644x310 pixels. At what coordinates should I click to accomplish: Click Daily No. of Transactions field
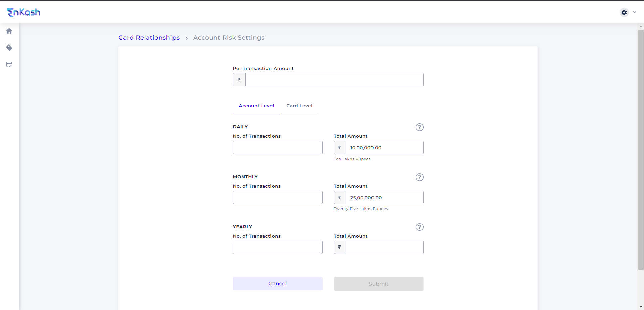[278, 148]
